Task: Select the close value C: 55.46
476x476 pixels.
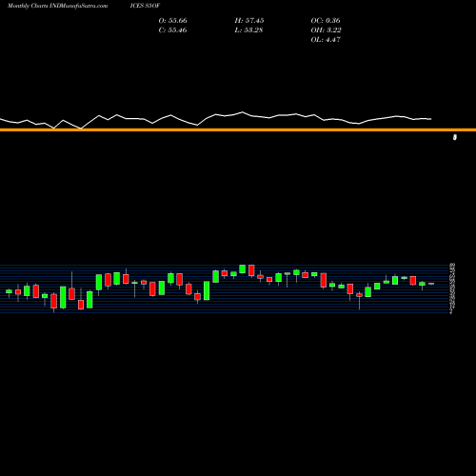Action: (172, 30)
